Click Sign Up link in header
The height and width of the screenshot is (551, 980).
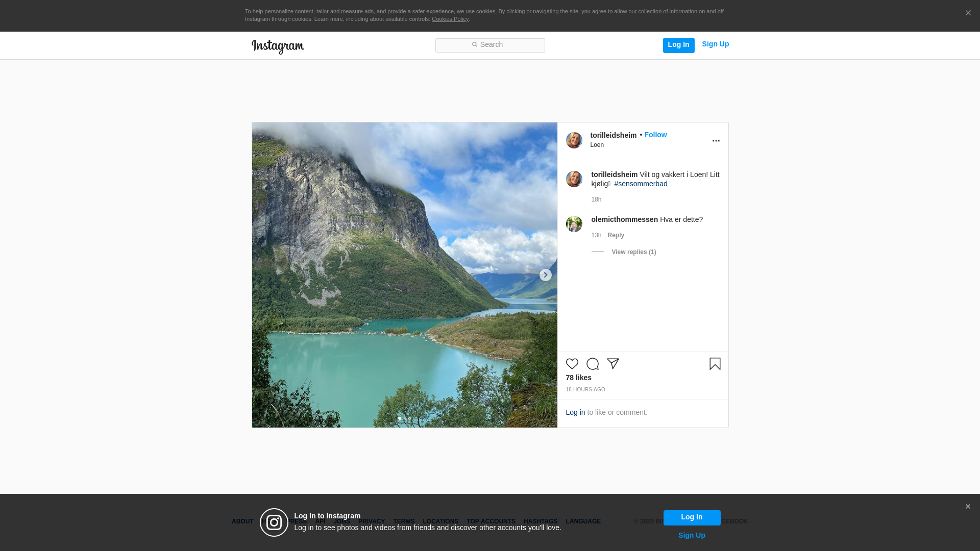[715, 44]
